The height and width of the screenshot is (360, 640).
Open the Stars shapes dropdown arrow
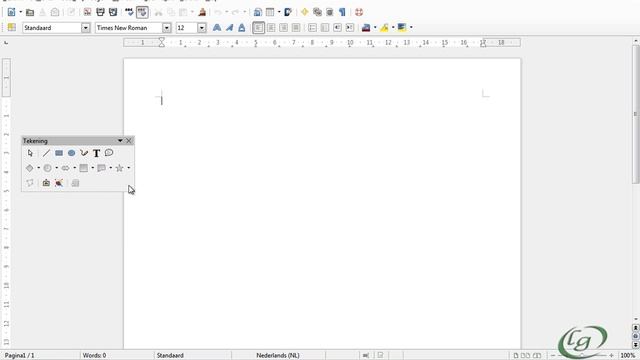[x=129, y=168]
